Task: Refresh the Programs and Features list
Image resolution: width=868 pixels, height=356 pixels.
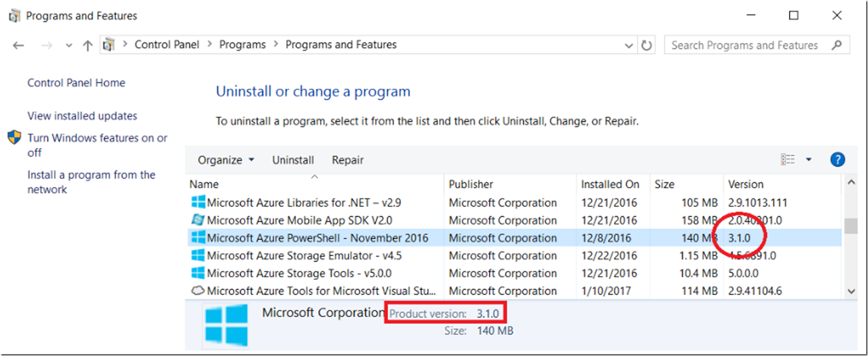Action: point(646,45)
